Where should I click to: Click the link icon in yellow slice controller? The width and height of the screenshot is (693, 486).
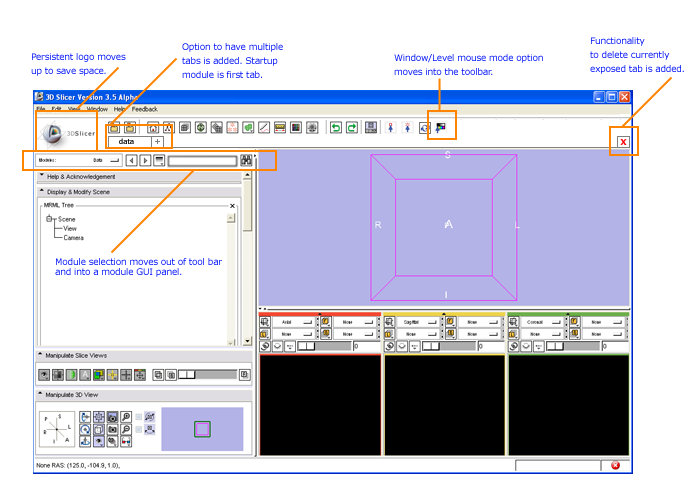(x=389, y=346)
